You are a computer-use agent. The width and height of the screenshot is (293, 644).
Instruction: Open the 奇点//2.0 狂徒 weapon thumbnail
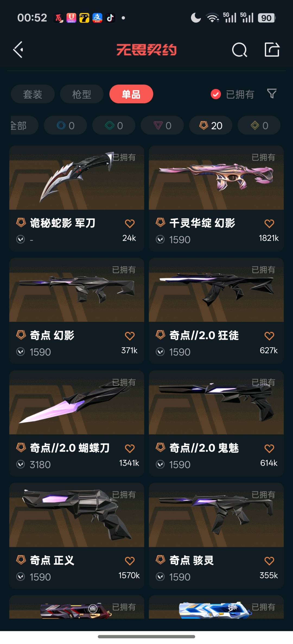point(216,290)
